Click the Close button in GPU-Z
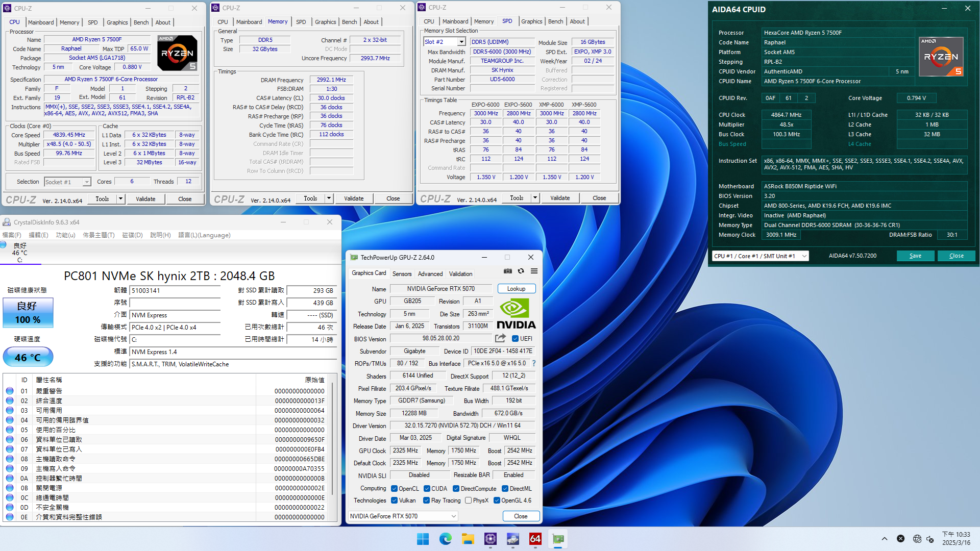 [x=521, y=516]
